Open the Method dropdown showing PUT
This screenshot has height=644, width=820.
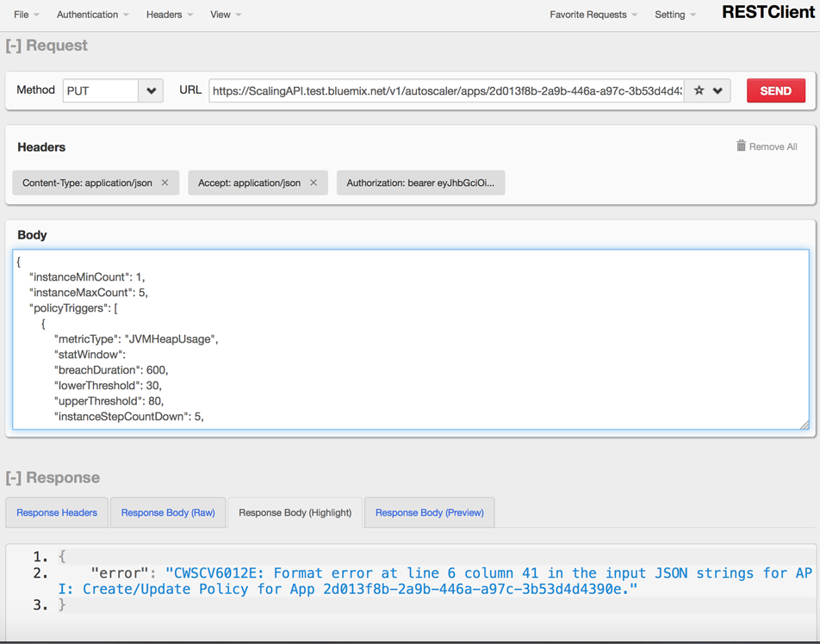pyautogui.click(x=111, y=90)
